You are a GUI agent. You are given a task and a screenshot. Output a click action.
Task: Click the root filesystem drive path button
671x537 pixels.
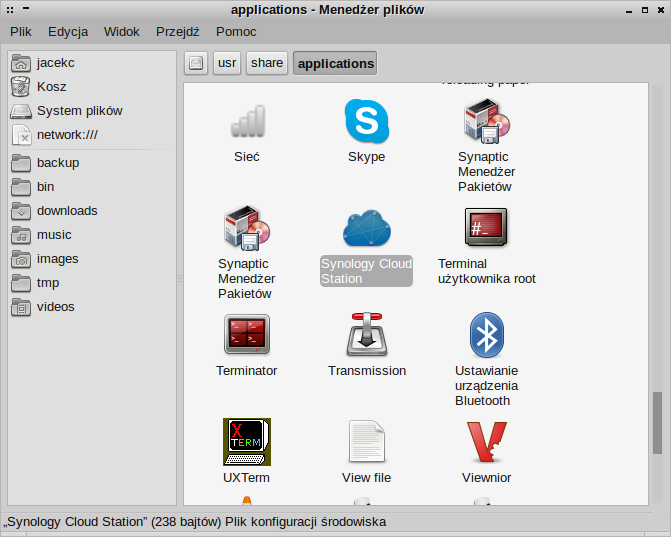pyautogui.click(x=196, y=63)
